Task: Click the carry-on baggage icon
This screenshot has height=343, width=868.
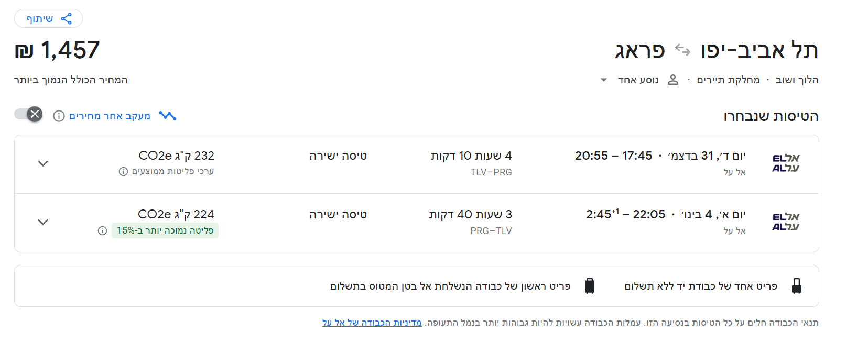Action: (x=798, y=285)
